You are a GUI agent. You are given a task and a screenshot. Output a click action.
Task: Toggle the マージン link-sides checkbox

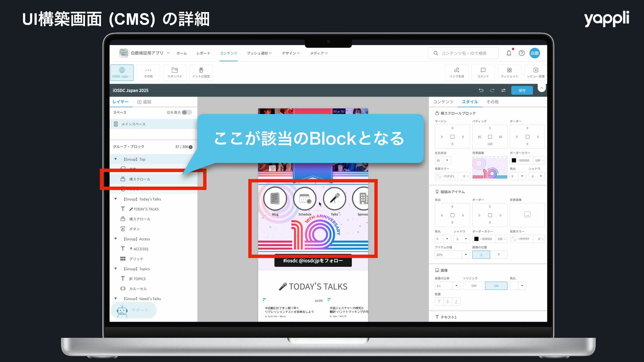pos(452,137)
